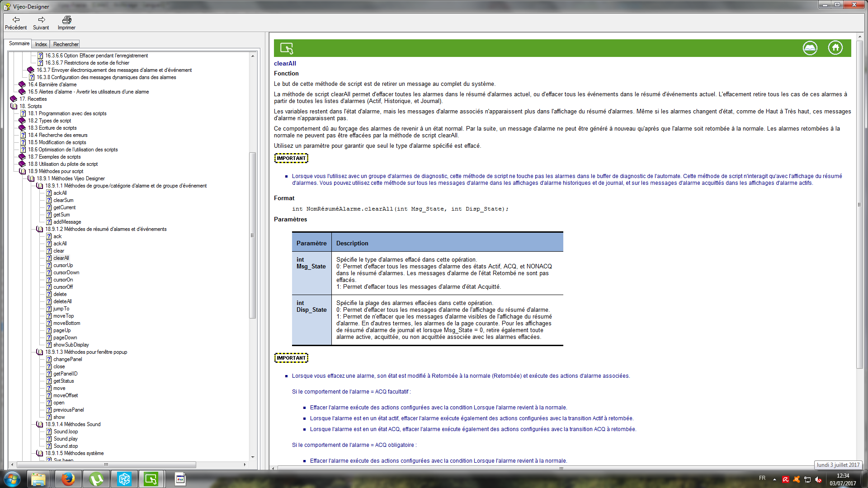Click the Vijeo-Designer green taskbar icon
This screenshot has width=868, height=488.
(151, 479)
